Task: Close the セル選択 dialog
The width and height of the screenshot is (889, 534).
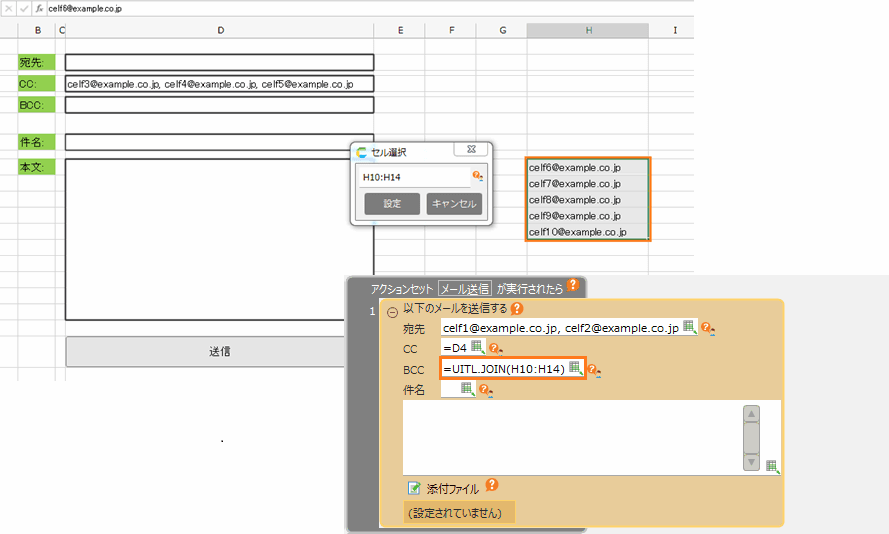Action: tap(469, 150)
